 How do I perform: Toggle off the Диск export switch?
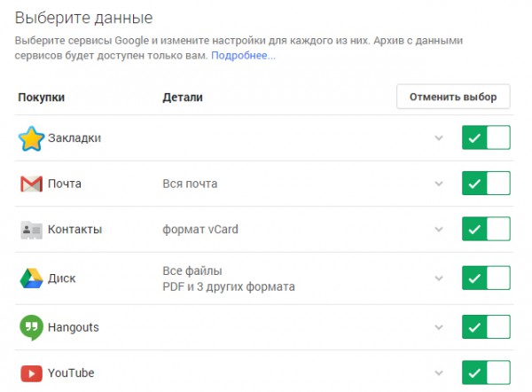pos(486,278)
